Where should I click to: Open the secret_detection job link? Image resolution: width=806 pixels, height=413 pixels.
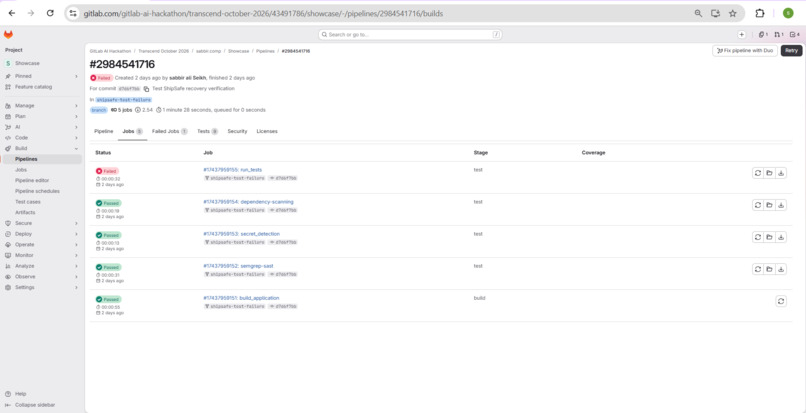click(242, 234)
